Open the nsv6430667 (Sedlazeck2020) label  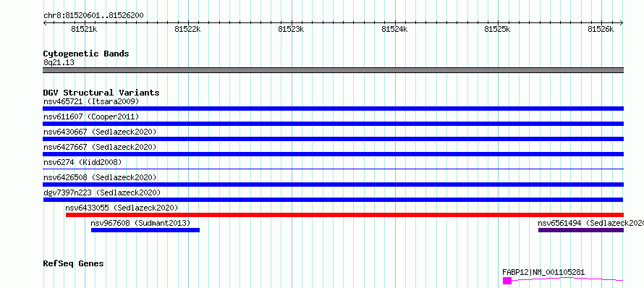pos(100,132)
